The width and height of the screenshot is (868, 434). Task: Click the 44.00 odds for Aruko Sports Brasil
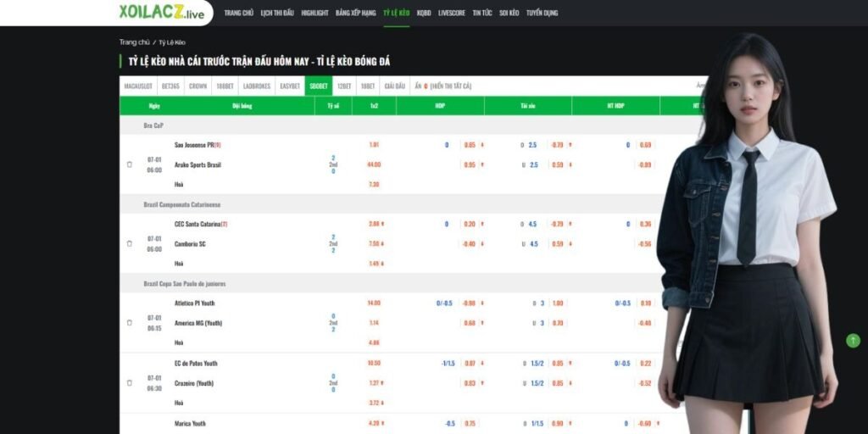click(374, 164)
